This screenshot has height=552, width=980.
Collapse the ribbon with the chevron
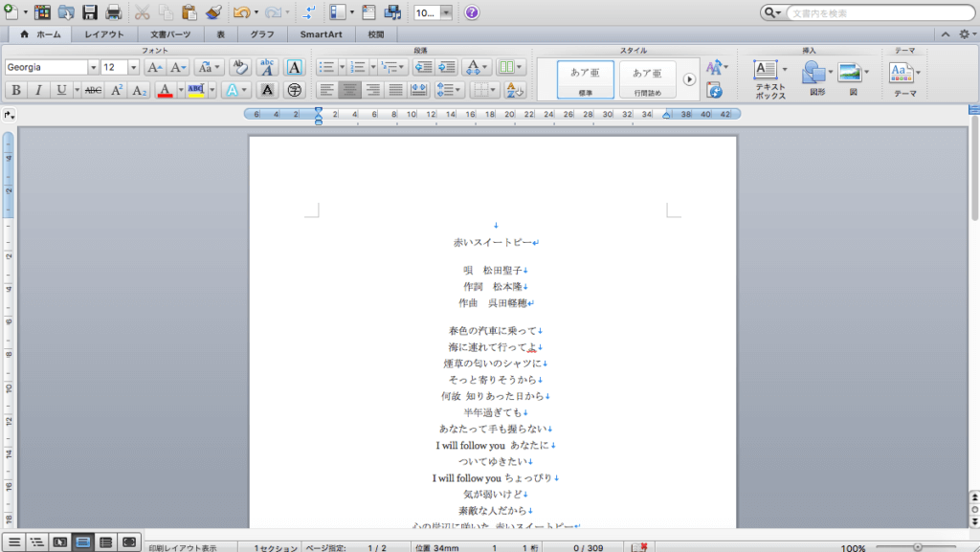tap(945, 34)
